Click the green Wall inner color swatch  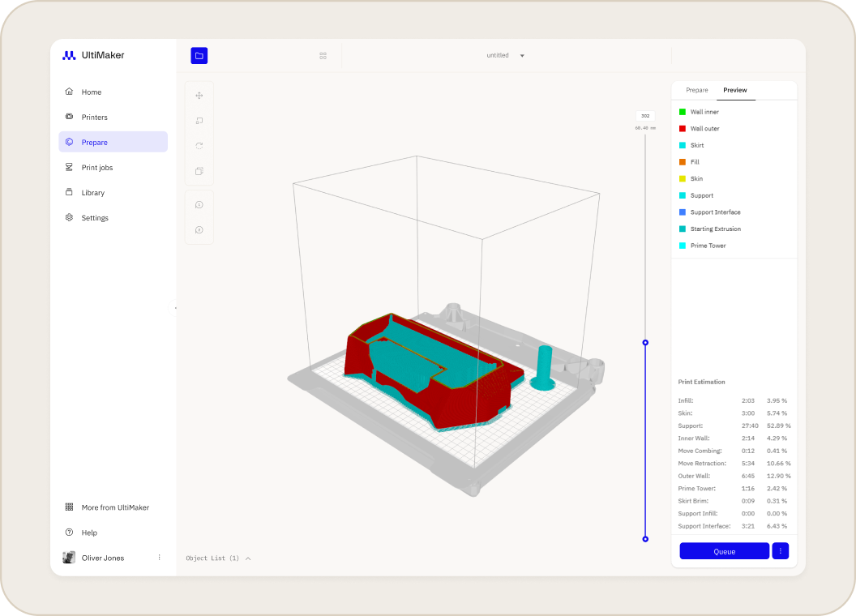[683, 112]
